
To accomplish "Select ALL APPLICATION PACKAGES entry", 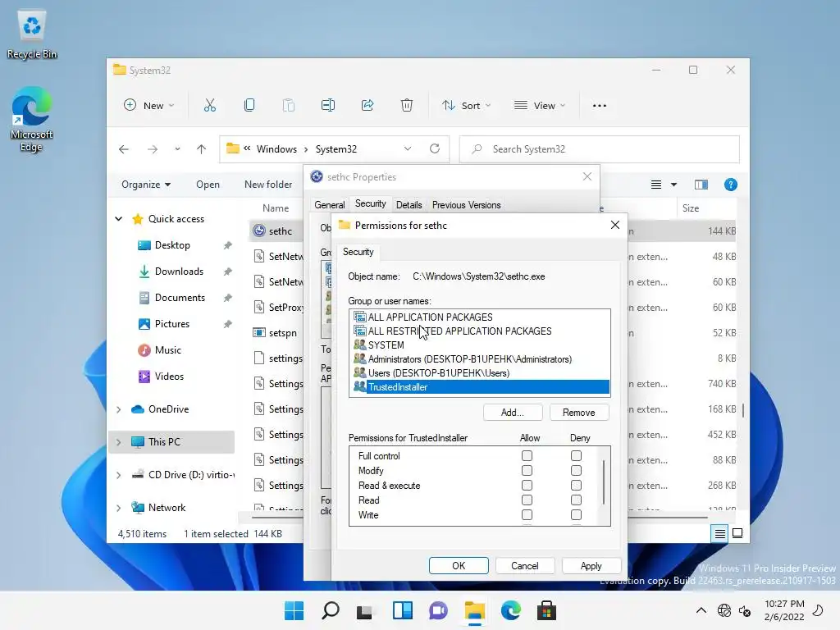I will coord(481,317).
